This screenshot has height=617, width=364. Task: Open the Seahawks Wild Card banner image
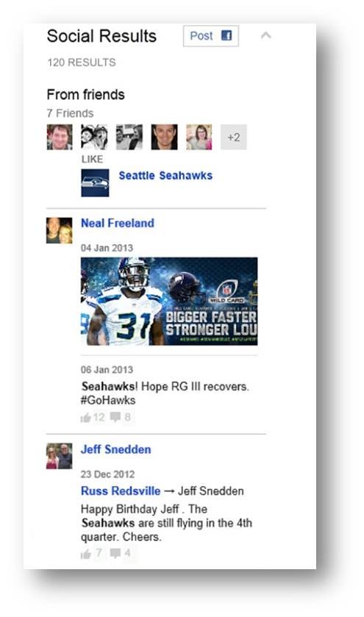tap(169, 302)
